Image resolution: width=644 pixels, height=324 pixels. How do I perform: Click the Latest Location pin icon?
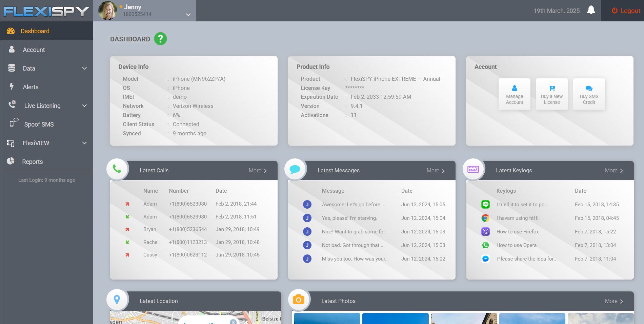click(x=117, y=300)
